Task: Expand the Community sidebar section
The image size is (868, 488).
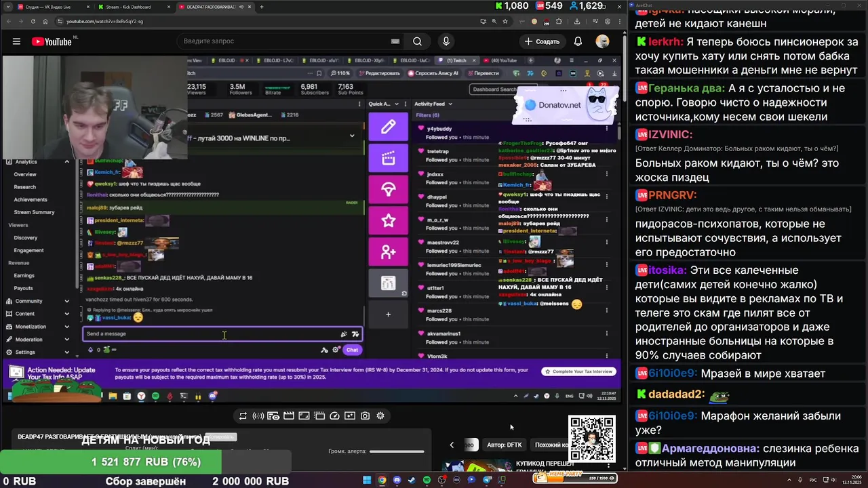Action: coord(66,301)
